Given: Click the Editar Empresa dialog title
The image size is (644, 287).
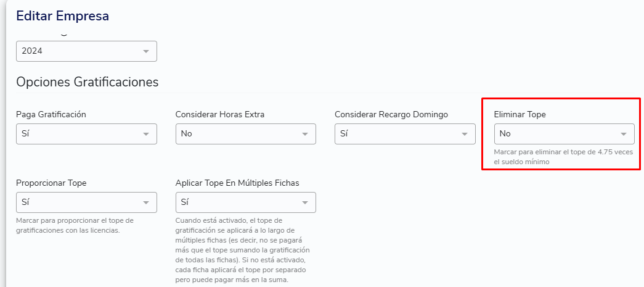Looking at the screenshot, I should [x=62, y=16].
